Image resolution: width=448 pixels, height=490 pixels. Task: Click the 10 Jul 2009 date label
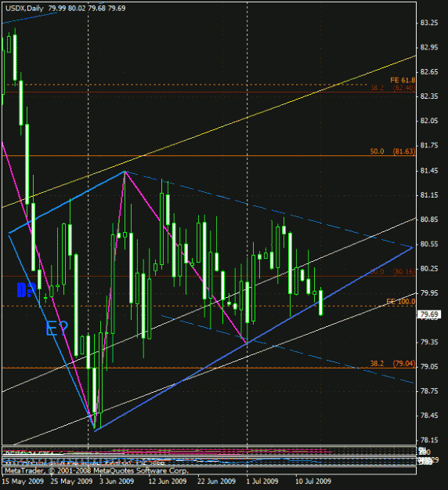click(x=313, y=481)
